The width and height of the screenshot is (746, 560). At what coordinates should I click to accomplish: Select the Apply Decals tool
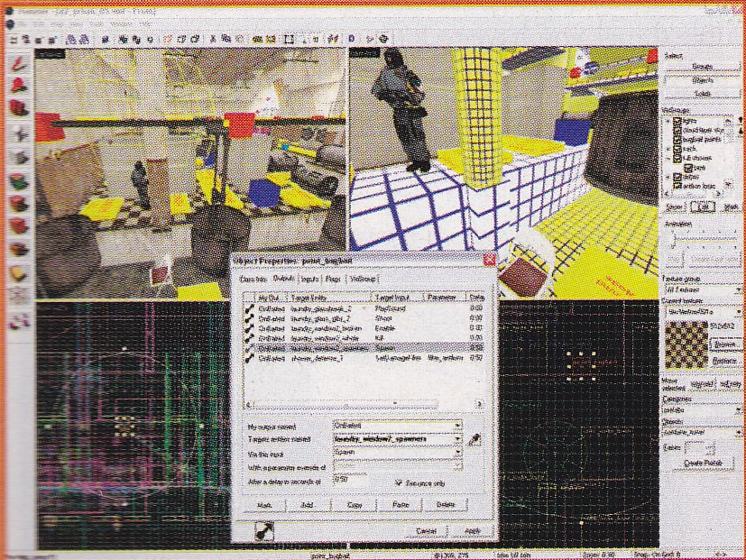(x=19, y=226)
